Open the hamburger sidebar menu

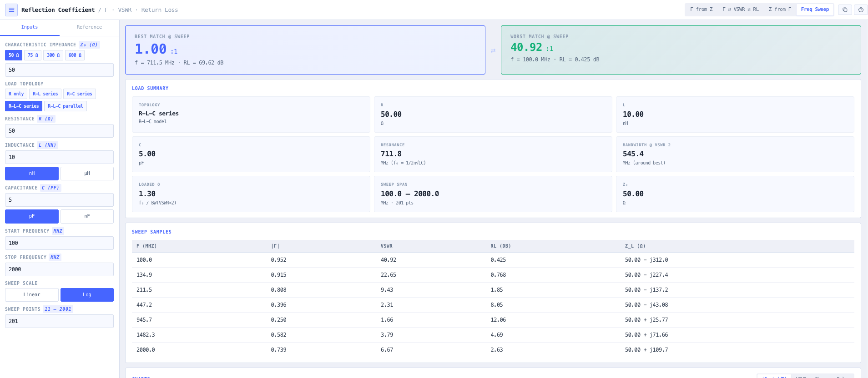(x=11, y=10)
